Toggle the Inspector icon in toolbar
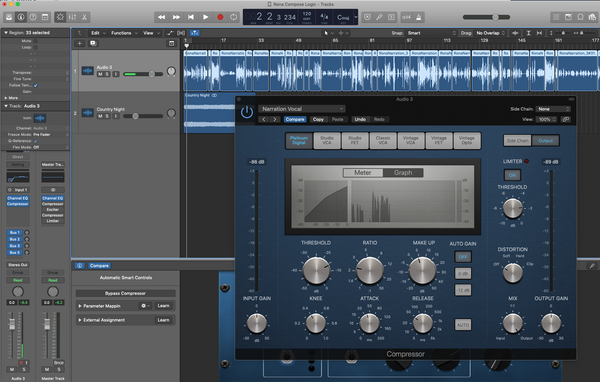 point(21,17)
